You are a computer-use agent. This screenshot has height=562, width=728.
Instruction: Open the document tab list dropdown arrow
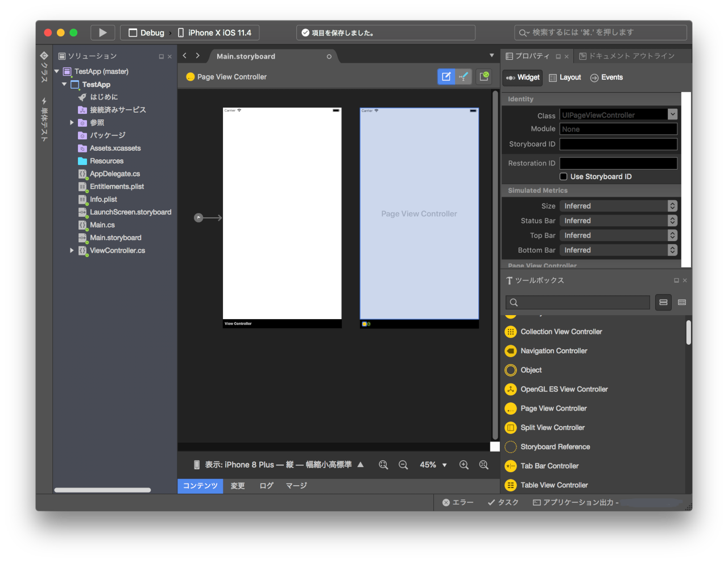[492, 56]
